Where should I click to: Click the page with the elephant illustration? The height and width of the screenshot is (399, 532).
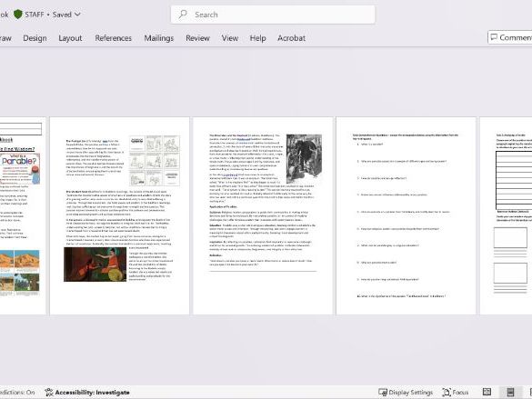coord(263,216)
